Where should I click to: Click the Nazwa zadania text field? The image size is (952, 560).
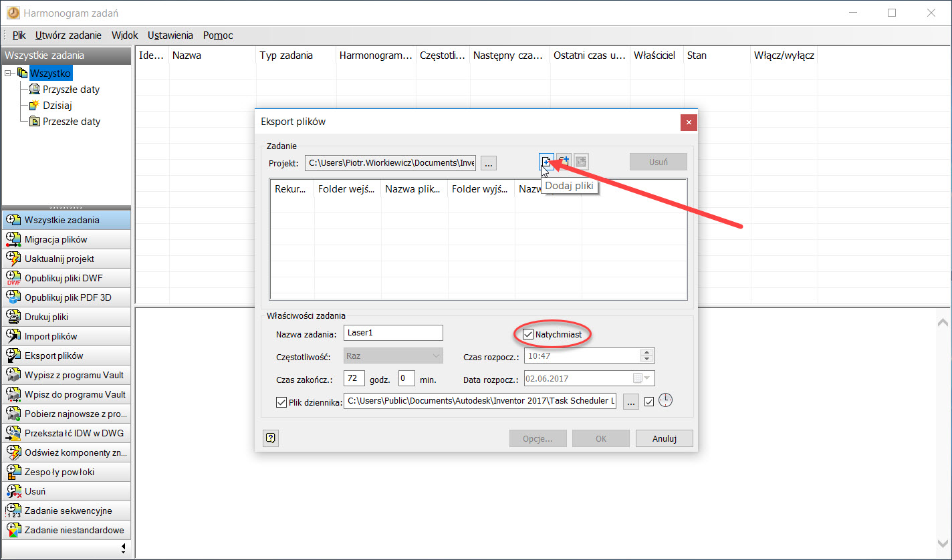coord(393,333)
